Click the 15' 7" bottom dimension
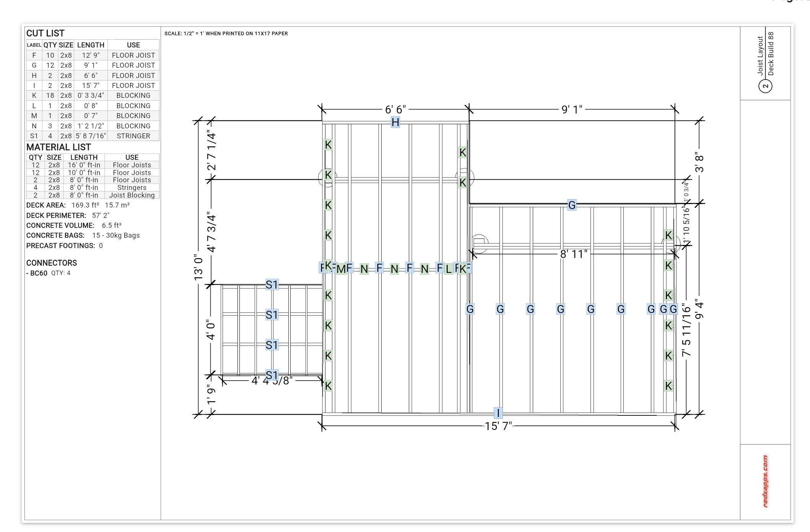 click(x=498, y=426)
